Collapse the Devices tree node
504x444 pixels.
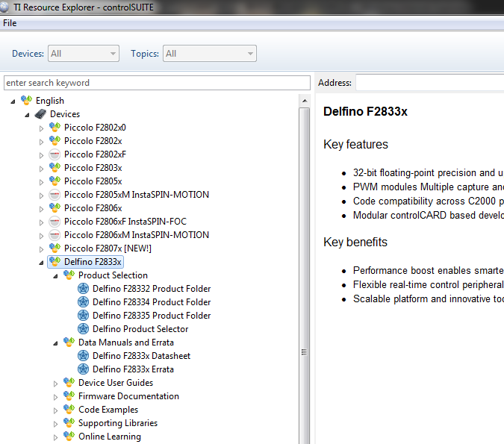(27, 115)
